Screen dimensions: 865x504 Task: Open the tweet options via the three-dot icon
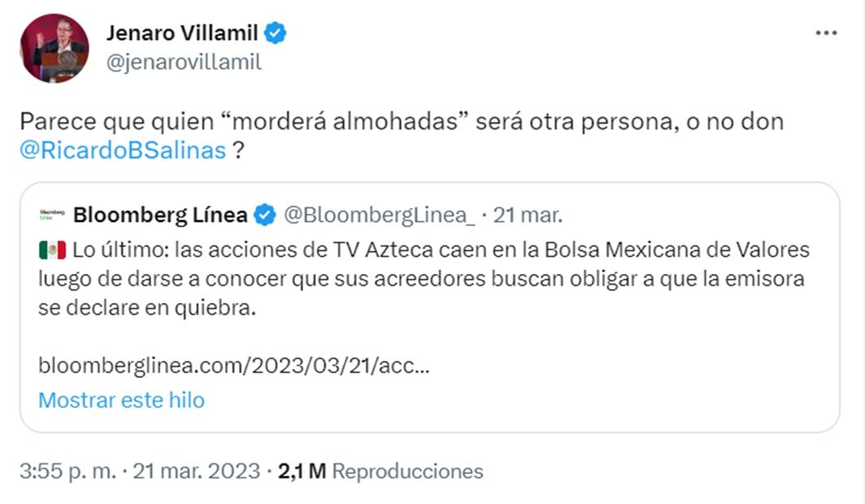point(828,33)
